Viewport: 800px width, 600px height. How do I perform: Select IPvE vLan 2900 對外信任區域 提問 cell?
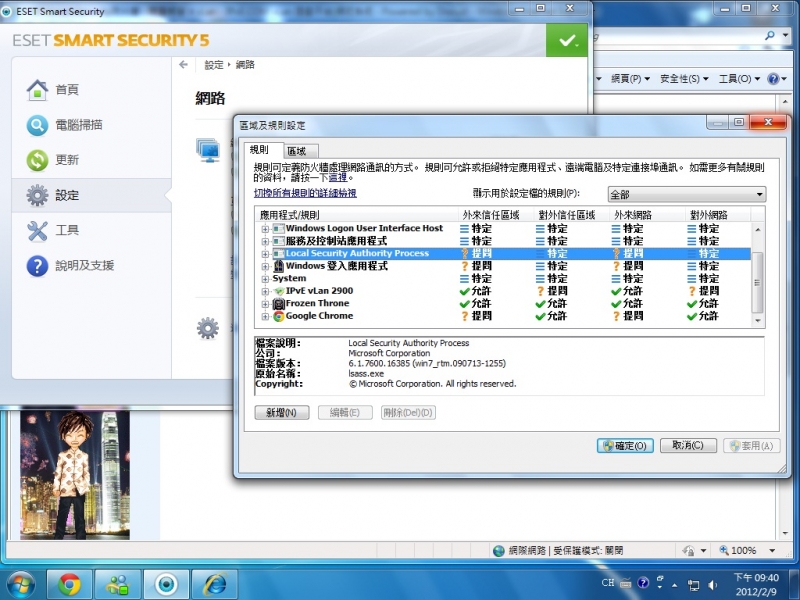552,291
